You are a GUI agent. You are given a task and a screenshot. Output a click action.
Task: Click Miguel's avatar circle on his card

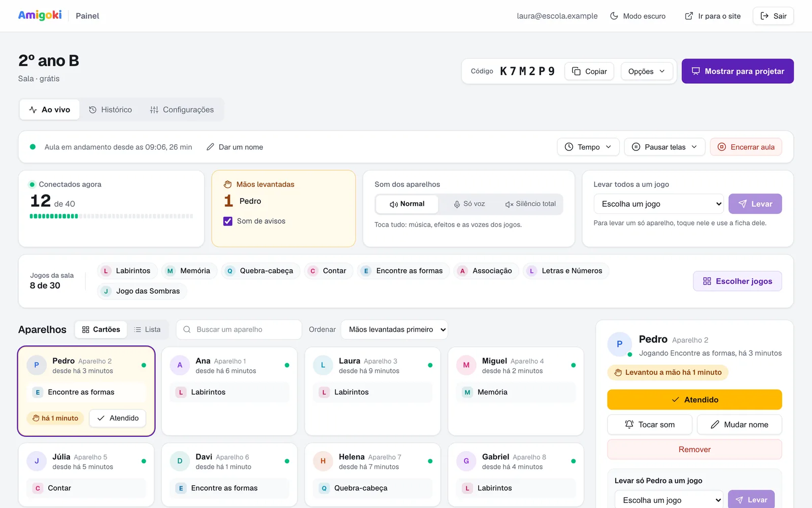point(466,365)
